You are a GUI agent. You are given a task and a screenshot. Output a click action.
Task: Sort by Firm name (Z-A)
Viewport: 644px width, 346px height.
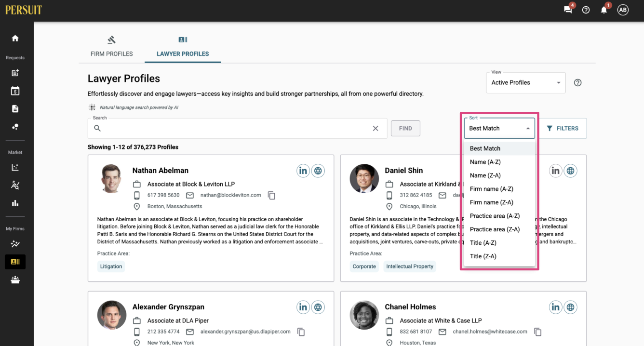click(499, 202)
